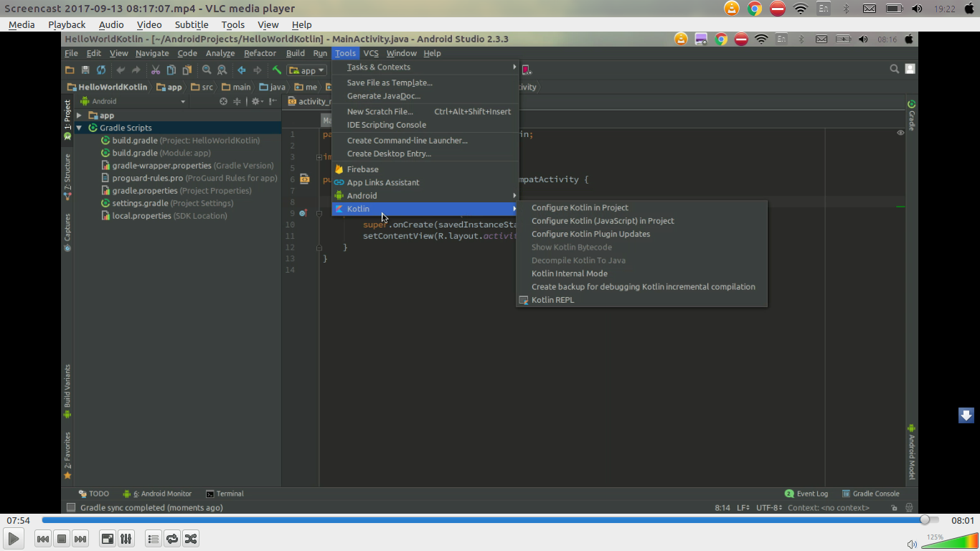Toggle VLC fullscreen video mode
Screen dimensions: 980x551
pos(108,539)
